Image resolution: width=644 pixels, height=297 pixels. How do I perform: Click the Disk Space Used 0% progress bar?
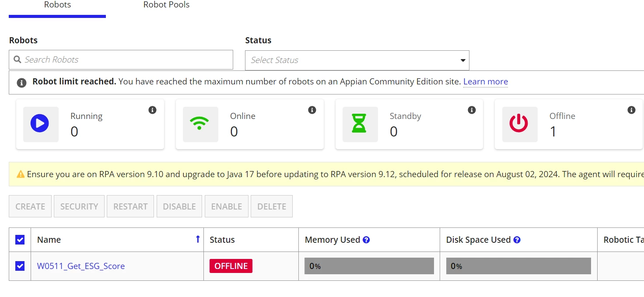coord(518,266)
